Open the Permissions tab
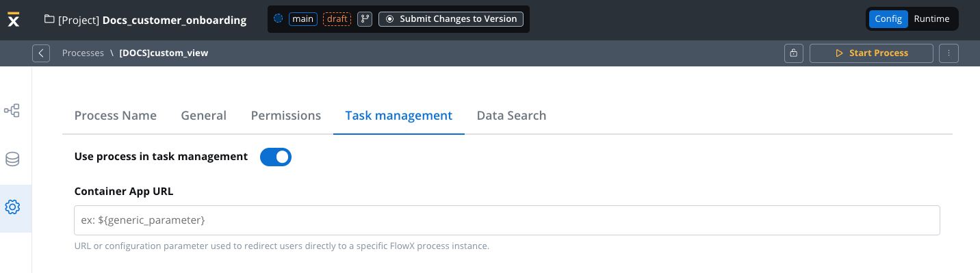Viewport: 980px width, 273px height. click(x=286, y=116)
